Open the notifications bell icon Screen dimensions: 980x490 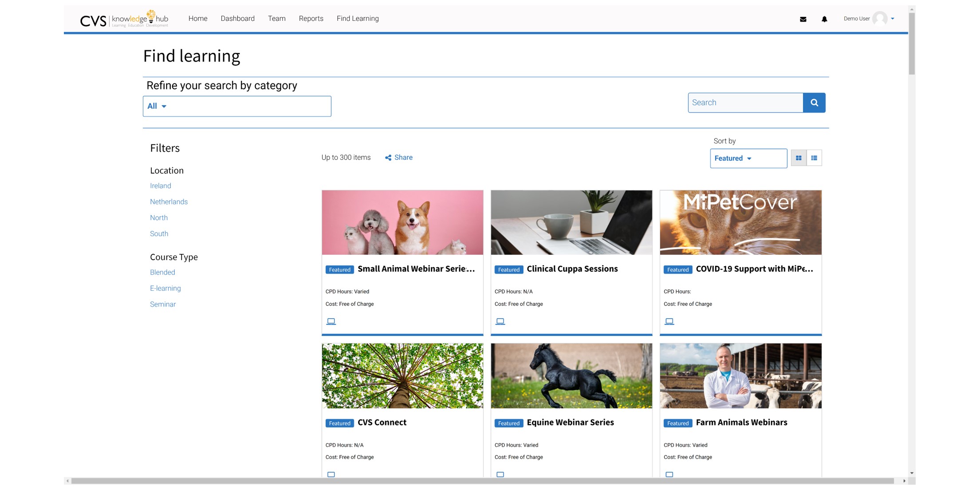pos(824,19)
